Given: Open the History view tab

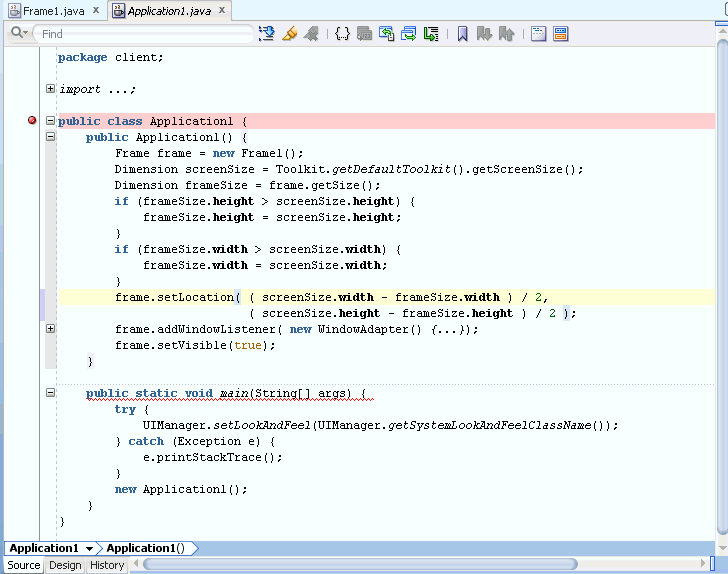Looking at the screenshot, I should pos(107,565).
